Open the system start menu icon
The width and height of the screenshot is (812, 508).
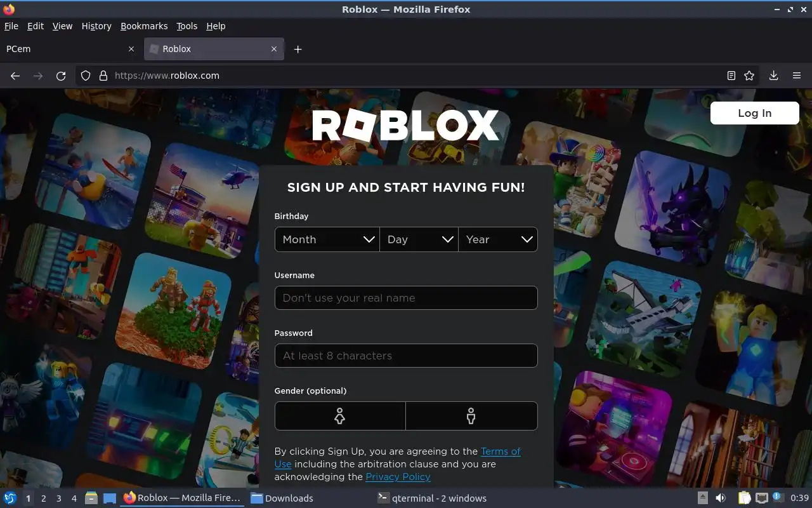coord(10,498)
